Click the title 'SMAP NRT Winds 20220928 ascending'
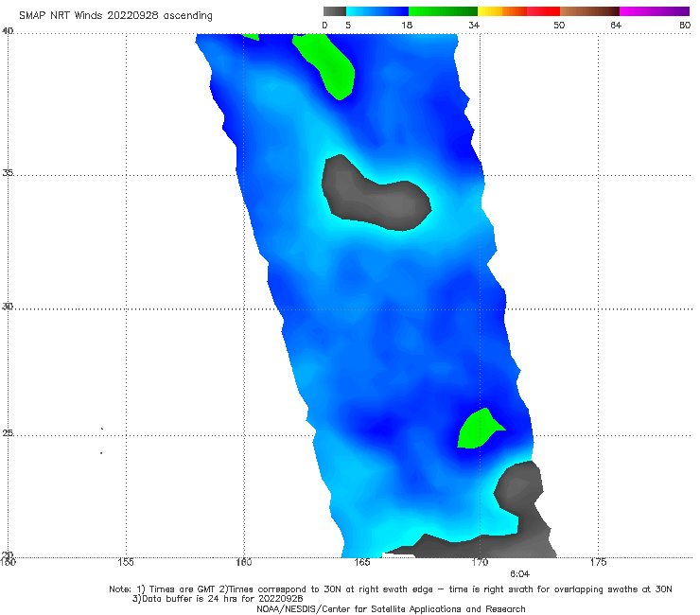The width and height of the screenshot is (700, 615). pyautogui.click(x=115, y=16)
